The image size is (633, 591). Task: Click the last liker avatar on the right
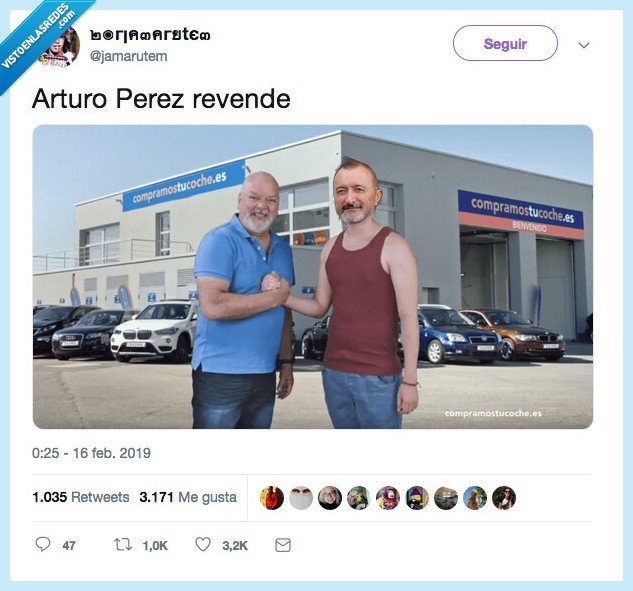504,498
